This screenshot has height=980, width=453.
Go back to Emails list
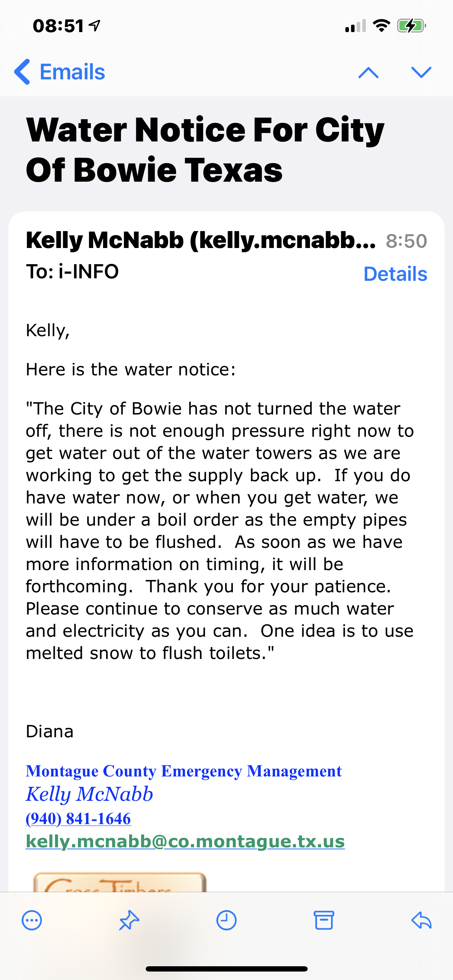(59, 72)
